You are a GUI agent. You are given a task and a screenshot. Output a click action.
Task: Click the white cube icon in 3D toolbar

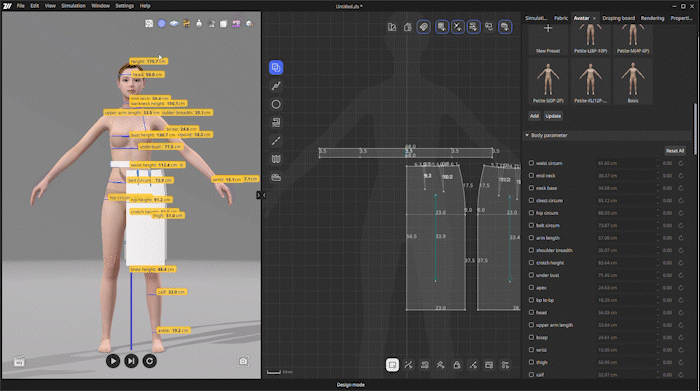(x=224, y=24)
